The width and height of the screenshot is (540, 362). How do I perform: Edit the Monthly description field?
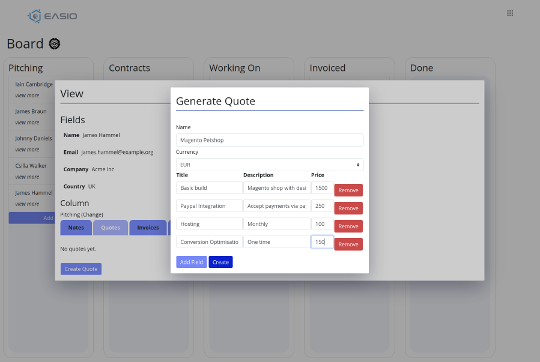(277, 224)
